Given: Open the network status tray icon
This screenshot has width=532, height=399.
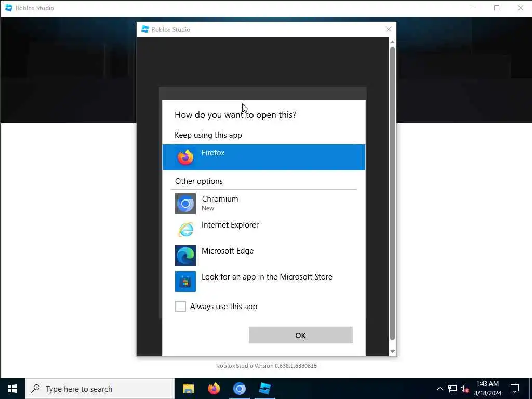Looking at the screenshot, I should coord(453,389).
